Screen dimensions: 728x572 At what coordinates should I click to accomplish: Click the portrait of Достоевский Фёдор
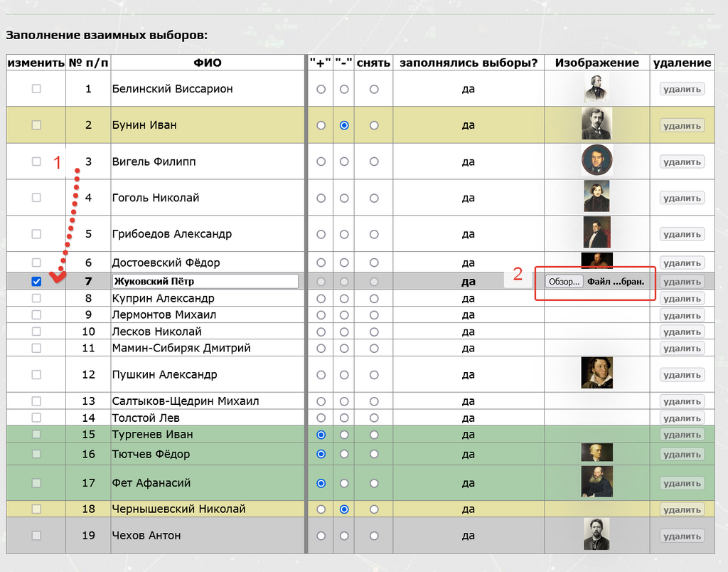(x=597, y=262)
